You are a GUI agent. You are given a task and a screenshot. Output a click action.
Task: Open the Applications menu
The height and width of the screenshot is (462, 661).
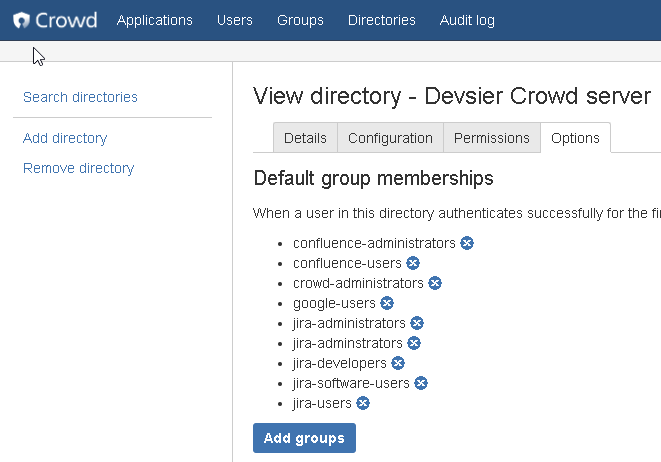154,20
